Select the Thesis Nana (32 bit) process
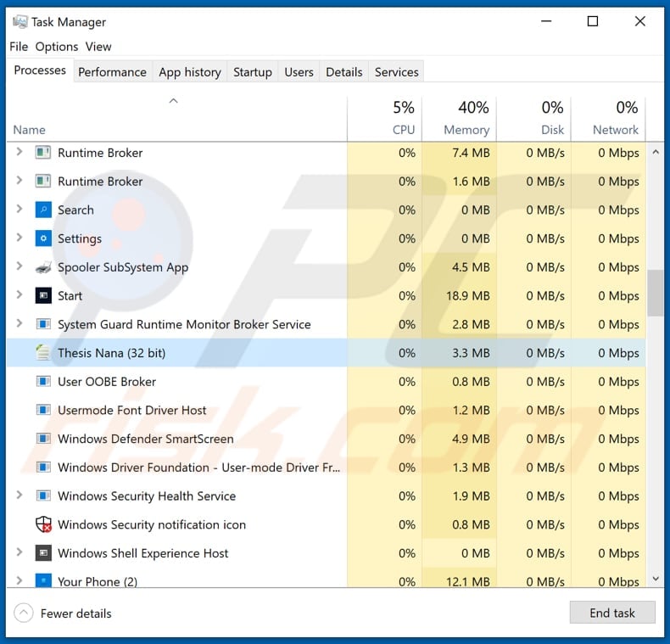The image size is (670, 644). pos(327,353)
